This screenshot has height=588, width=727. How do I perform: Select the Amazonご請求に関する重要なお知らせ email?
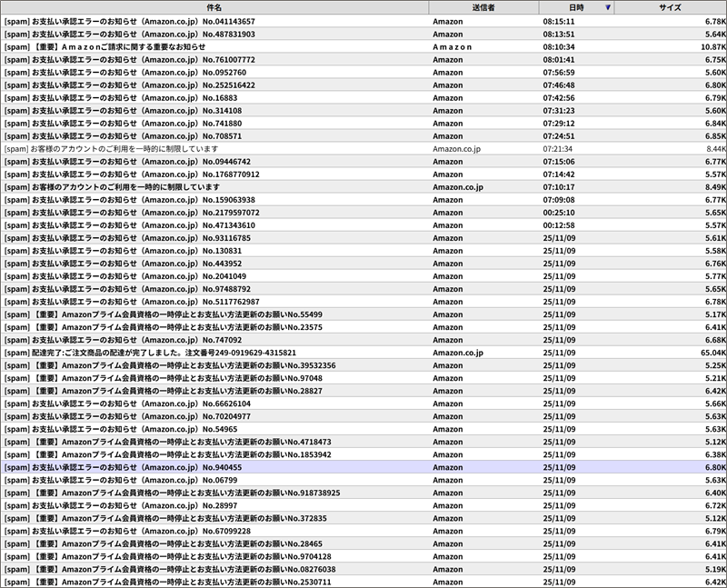(118, 46)
